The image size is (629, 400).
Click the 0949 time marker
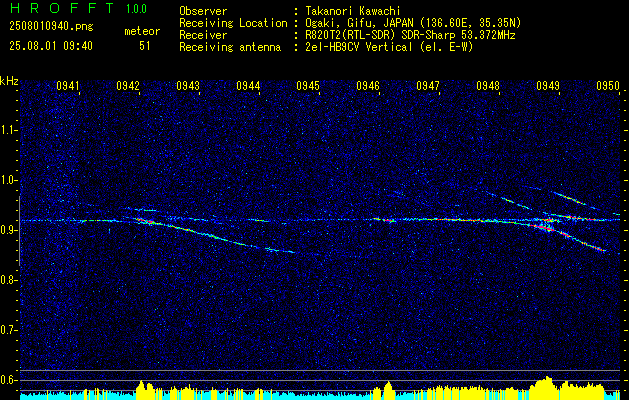548,86
